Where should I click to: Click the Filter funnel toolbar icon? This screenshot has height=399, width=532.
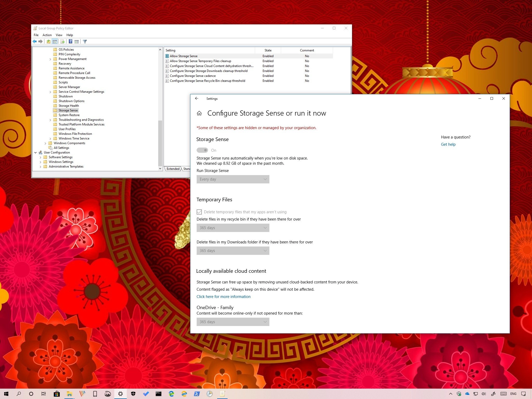point(85,42)
